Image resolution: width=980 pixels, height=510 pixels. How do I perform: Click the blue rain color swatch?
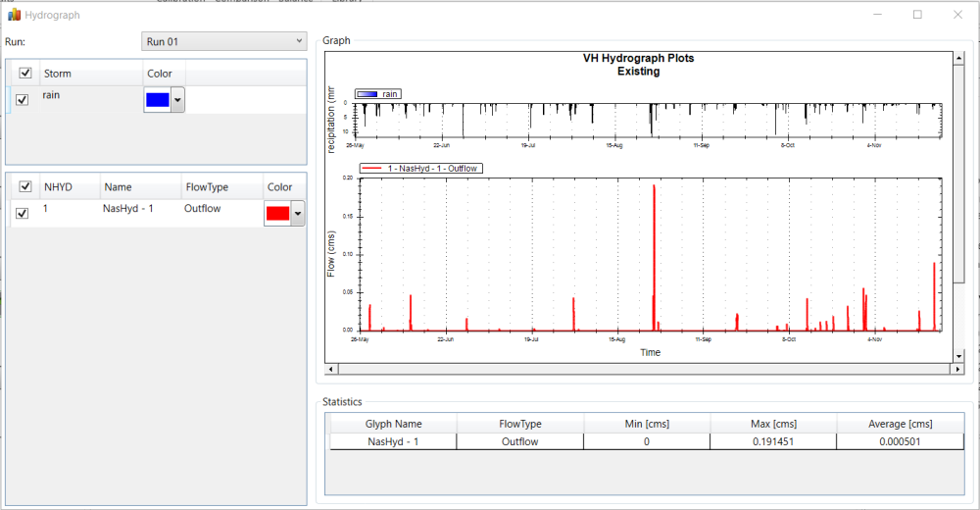(x=157, y=100)
